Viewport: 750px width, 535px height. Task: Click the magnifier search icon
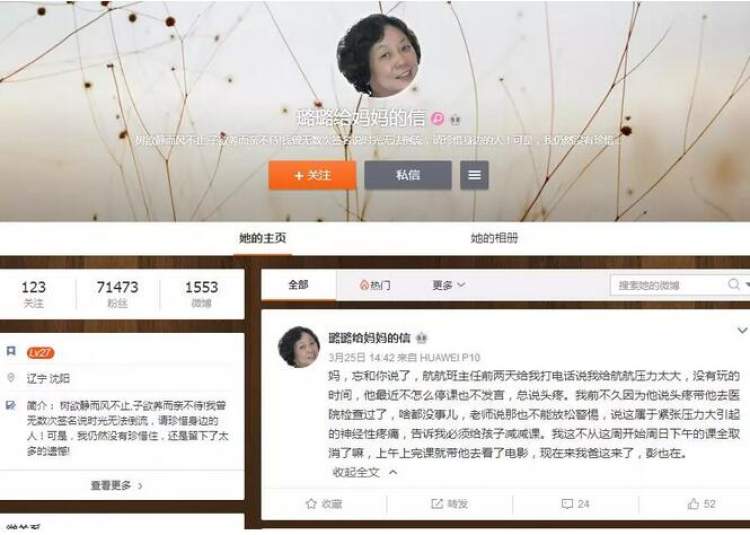(734, 284)
